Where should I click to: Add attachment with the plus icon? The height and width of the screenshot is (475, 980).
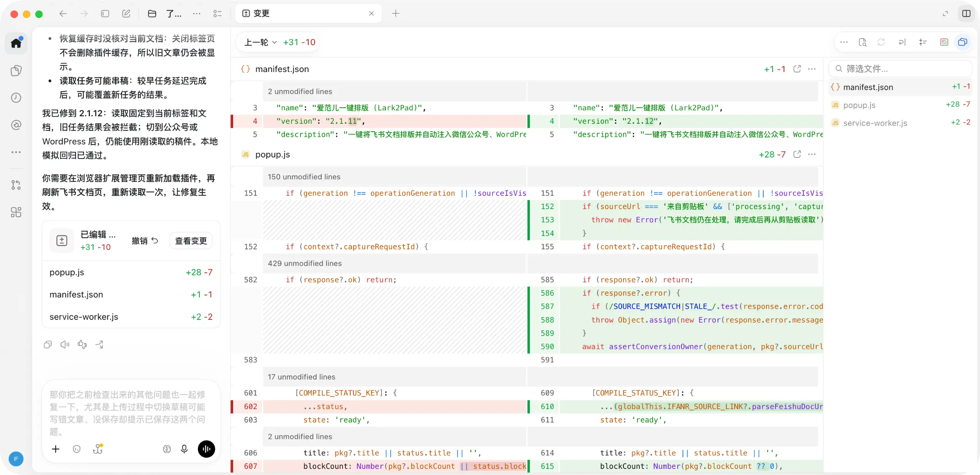(x=56, y=449)
